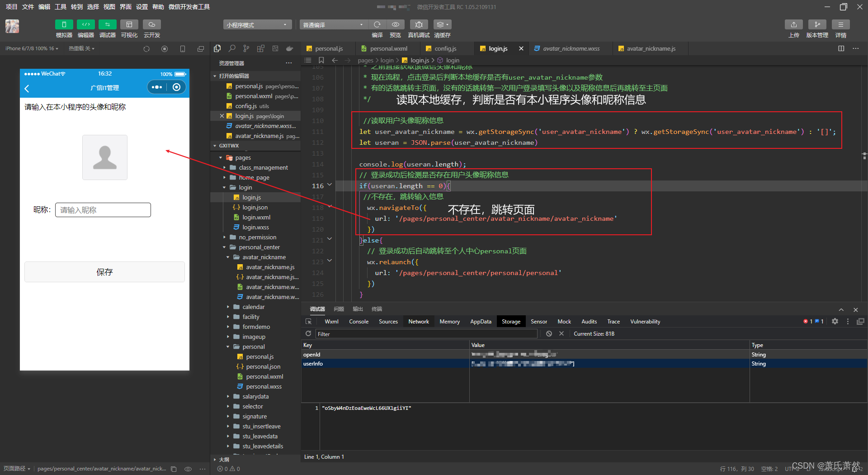The height and width of the screenshot is (475, 868).
Task: Fold code at line 116 chevron
Action: pos(330,185)
